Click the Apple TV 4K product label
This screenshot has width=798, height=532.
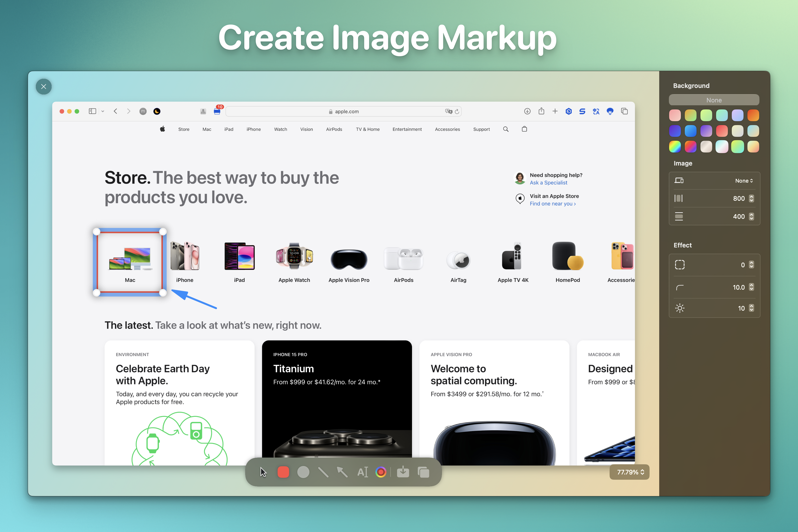click(513, 280)
